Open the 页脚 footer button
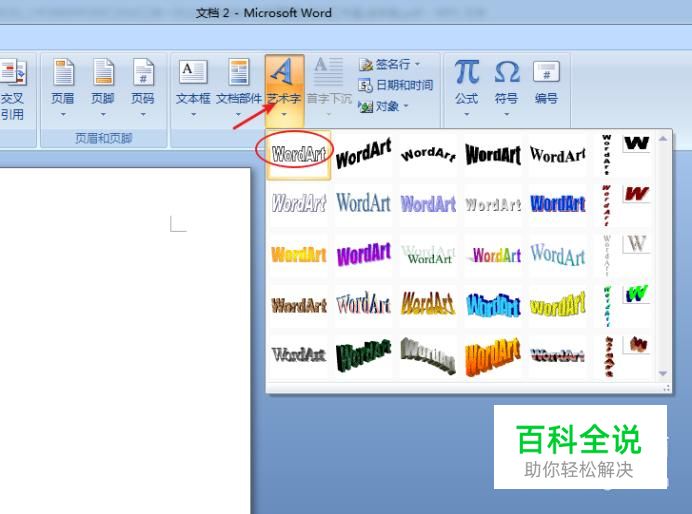This screenshot has height=514, width=692. point(103,87)
